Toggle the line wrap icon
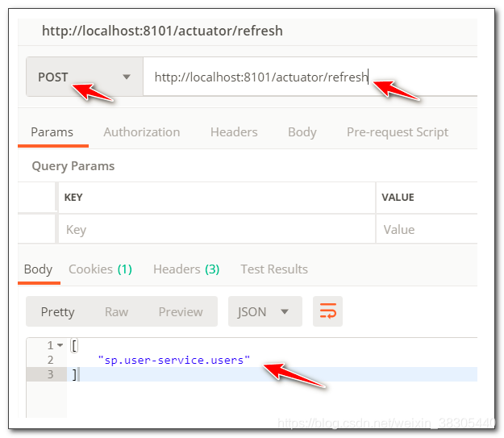Viewport: 504px width, 438px height. (x=328, y=311)
